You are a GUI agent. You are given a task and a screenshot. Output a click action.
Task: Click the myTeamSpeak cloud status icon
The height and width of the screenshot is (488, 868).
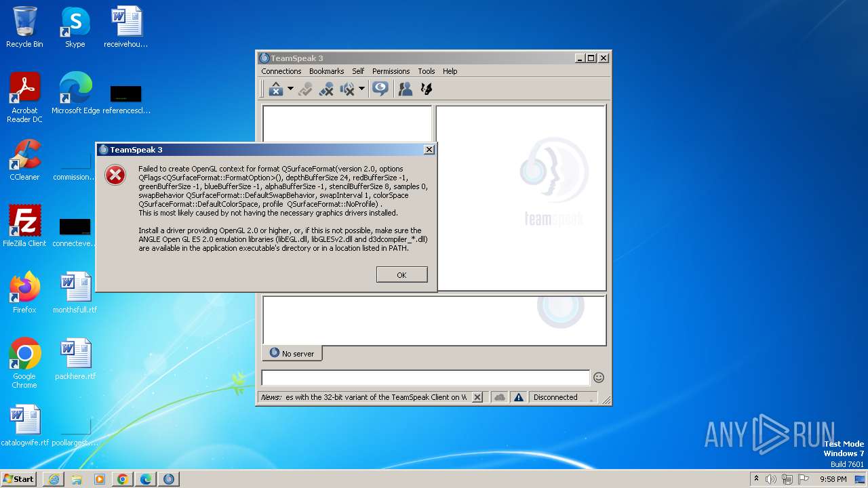point(500,397)
